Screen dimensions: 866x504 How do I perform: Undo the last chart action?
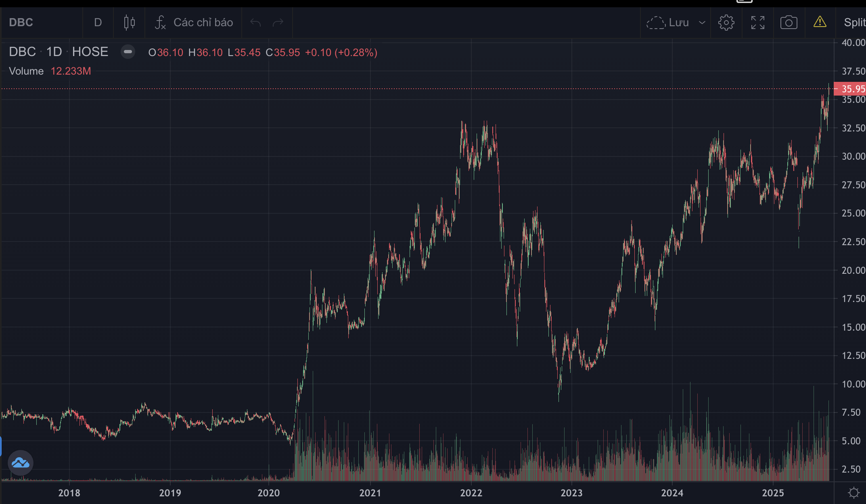coord(255,23)
